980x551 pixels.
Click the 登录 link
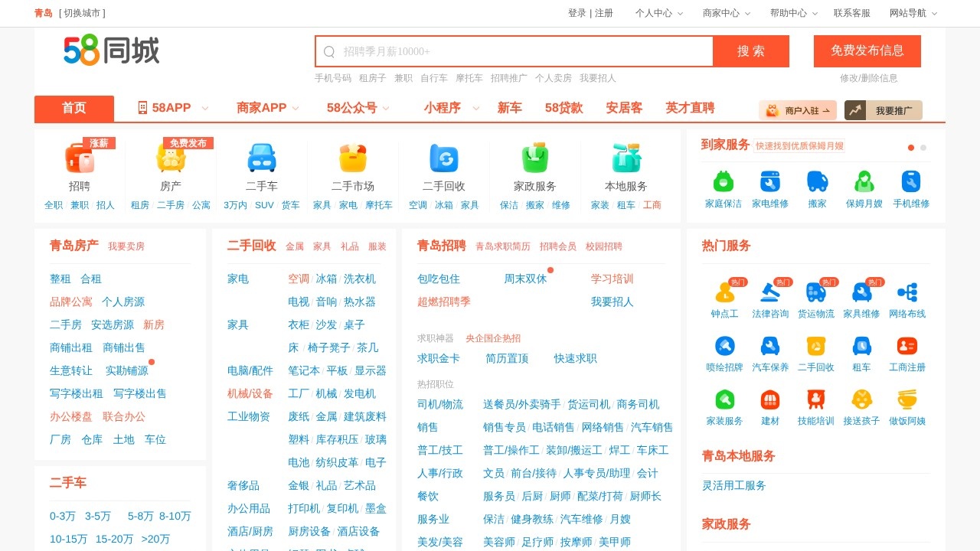(577, 13)
